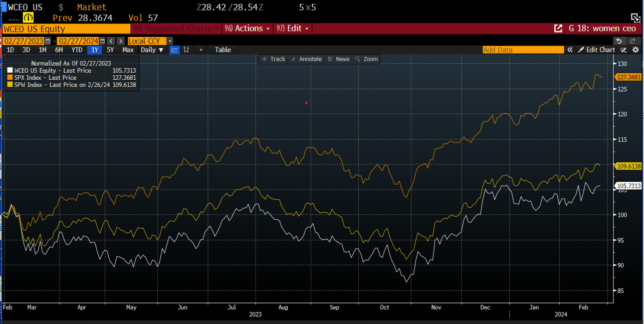Click the chart settings gear icon
This screenshot has height=324, width=644.
click(x=635, y=50)
